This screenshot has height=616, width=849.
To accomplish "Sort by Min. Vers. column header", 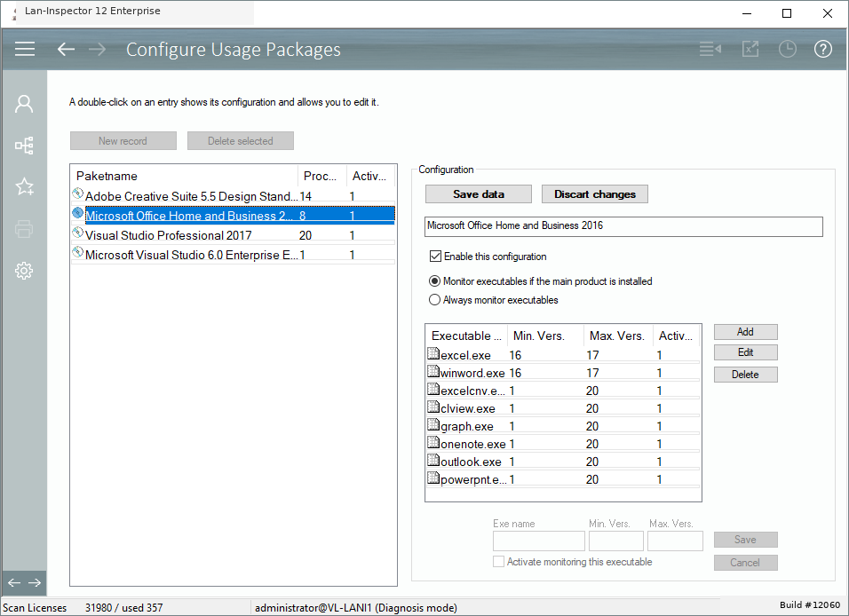I will tap(545, 336).
